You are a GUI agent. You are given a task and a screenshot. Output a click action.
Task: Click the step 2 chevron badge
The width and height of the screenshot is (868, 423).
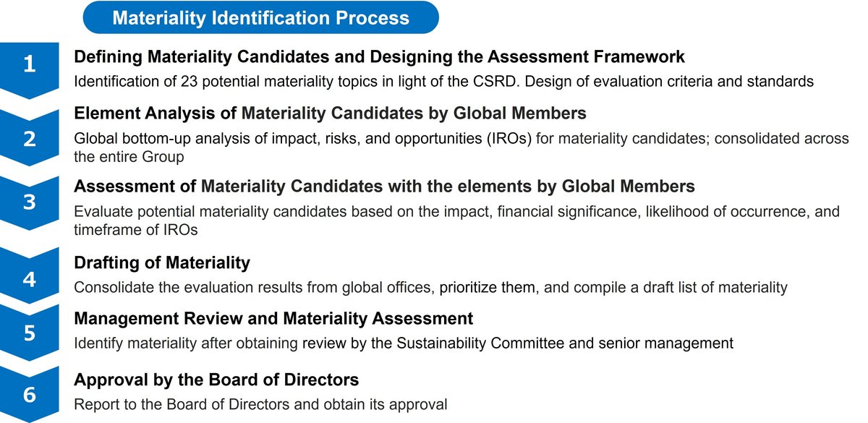[29, 138]
